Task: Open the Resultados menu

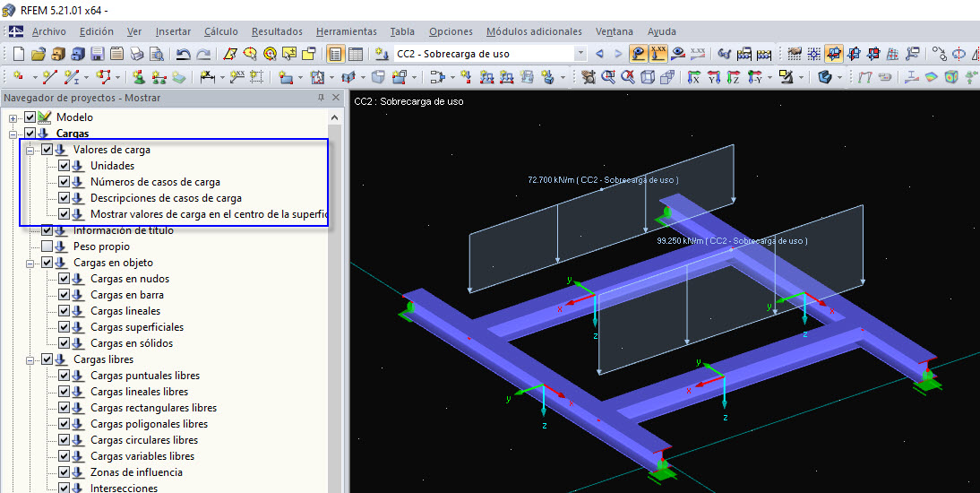Action: point(277,31)
